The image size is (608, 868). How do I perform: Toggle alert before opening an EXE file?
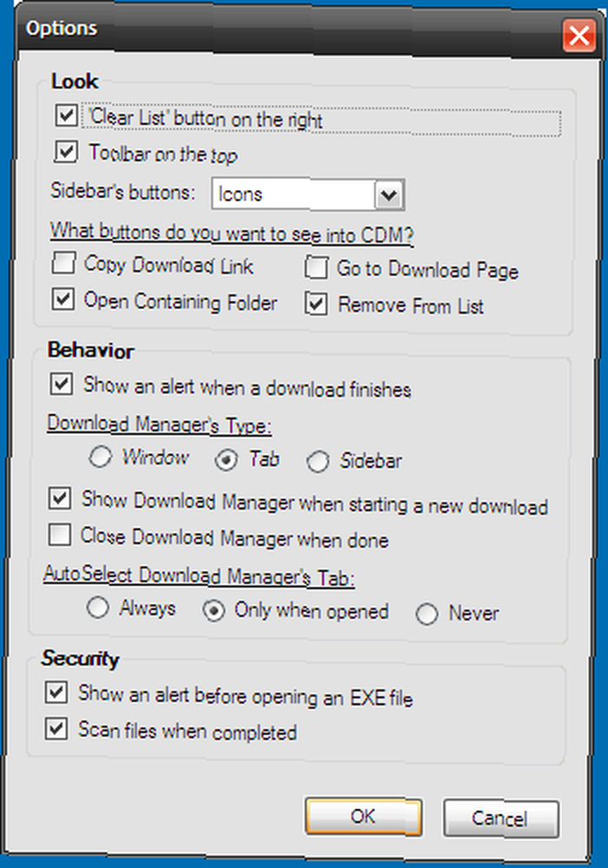click(x=56, y=693)
